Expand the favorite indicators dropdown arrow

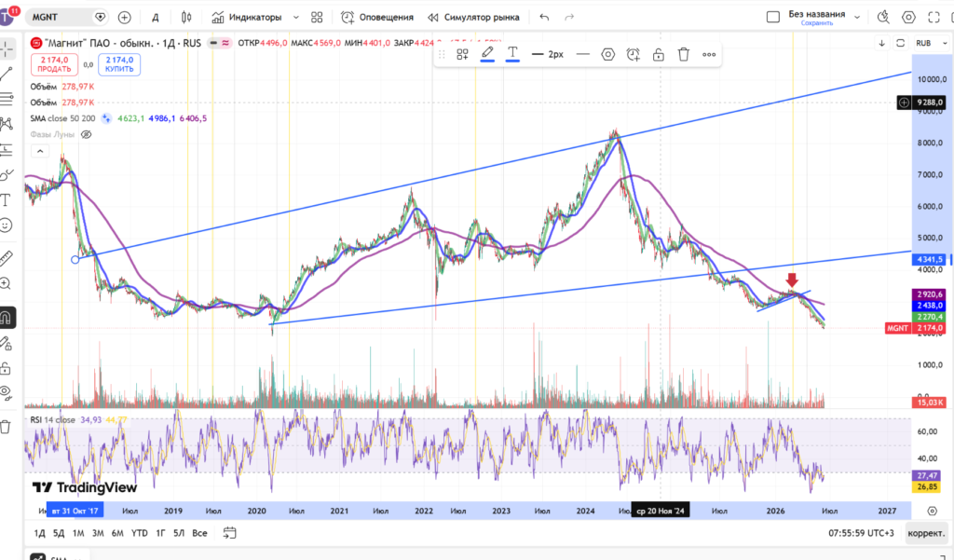(x=296, y=17)
